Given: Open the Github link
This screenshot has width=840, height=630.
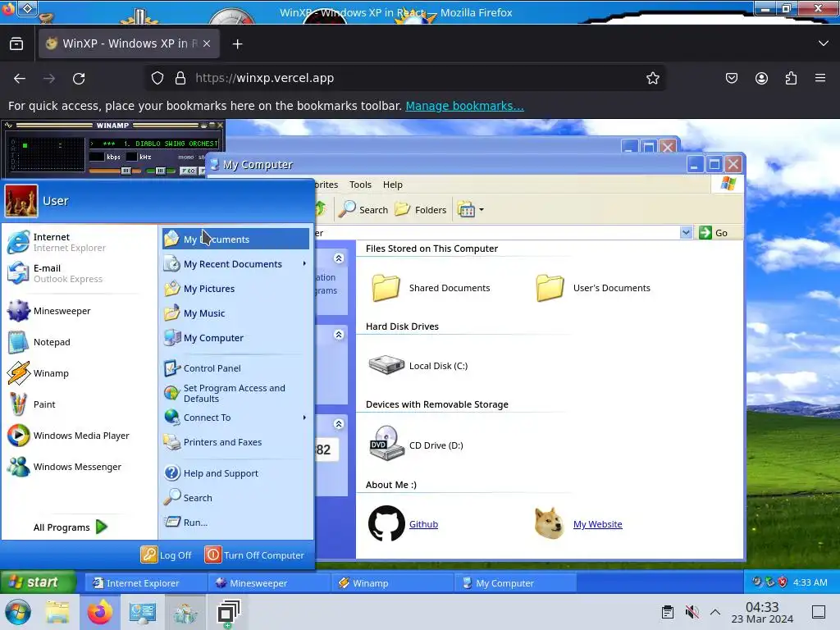Looking at the screenshot, I should click(423, 524).
